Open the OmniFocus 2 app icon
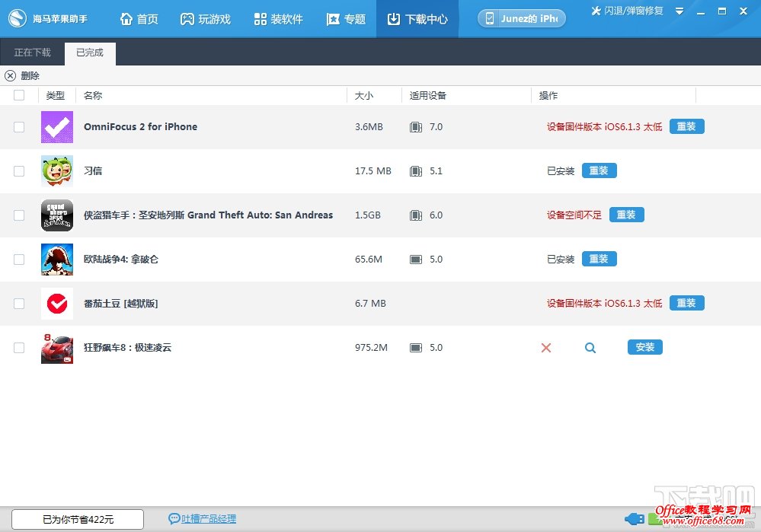This screenshot has width=761, height=532. click(x=57, y=127)
